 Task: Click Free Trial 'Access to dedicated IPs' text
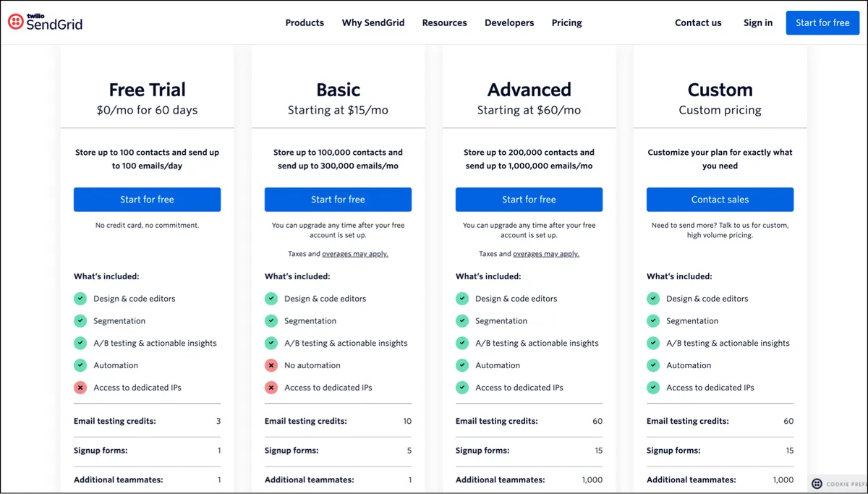pos(137,388)
